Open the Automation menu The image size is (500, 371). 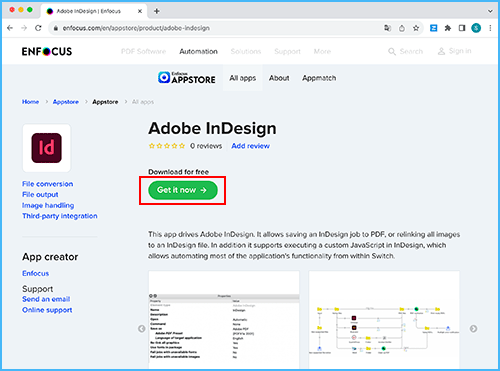[198, 52]
